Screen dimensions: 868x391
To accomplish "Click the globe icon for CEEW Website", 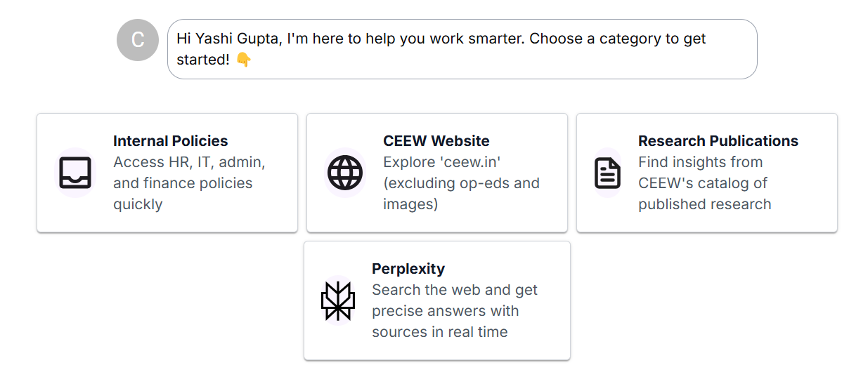I will coord(345,173).
